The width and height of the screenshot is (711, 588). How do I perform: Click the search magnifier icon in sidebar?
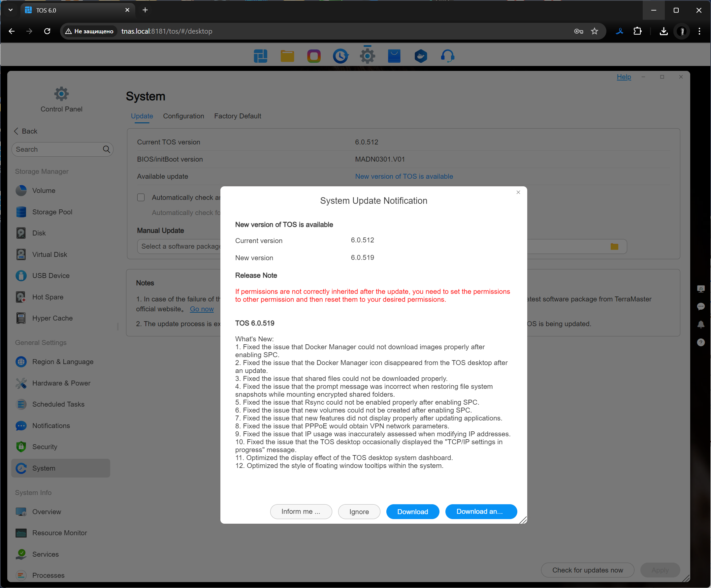pos(106,149)
